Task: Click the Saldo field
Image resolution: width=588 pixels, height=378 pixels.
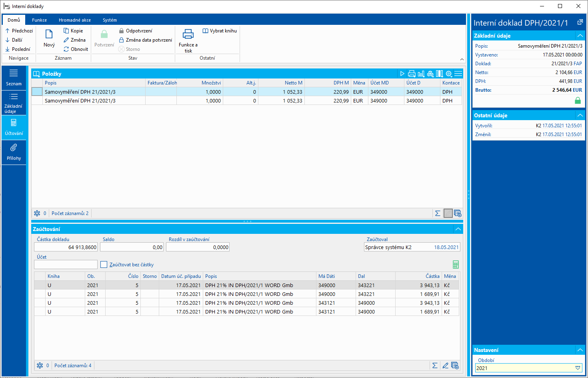Action: click(132, 247)
